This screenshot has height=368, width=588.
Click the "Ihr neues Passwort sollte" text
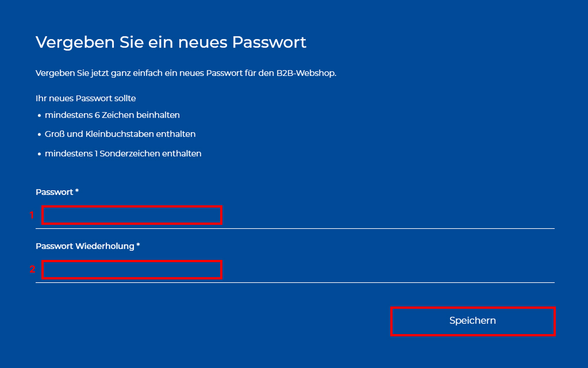pyautogui.click(x=86, y=98)
